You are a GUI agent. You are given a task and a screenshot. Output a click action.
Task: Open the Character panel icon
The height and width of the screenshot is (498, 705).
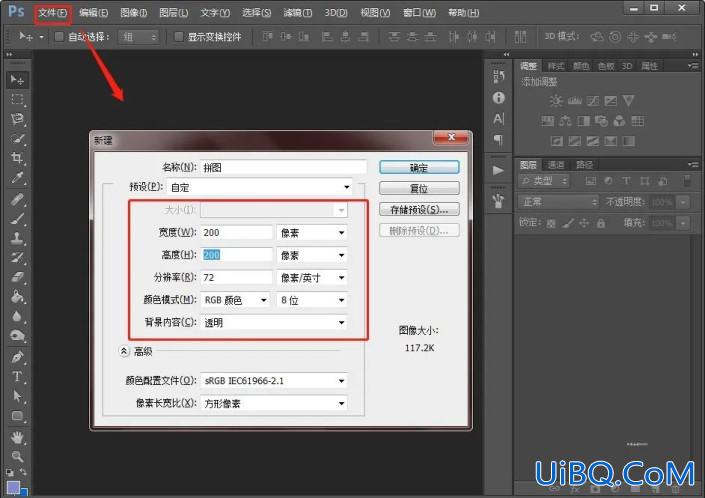click(x=498, y=119)
